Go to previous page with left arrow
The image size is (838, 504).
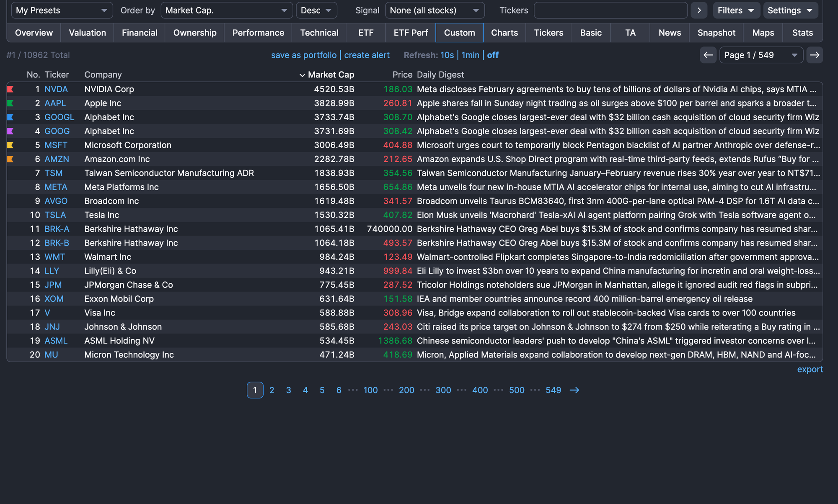[708, 55]
